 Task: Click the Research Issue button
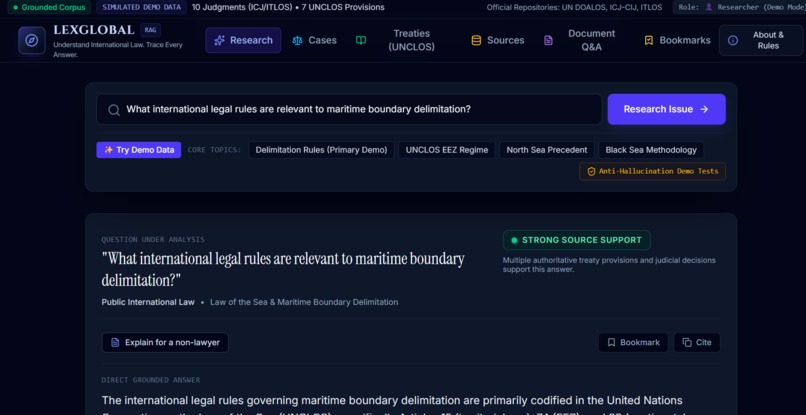coord(666,109)
